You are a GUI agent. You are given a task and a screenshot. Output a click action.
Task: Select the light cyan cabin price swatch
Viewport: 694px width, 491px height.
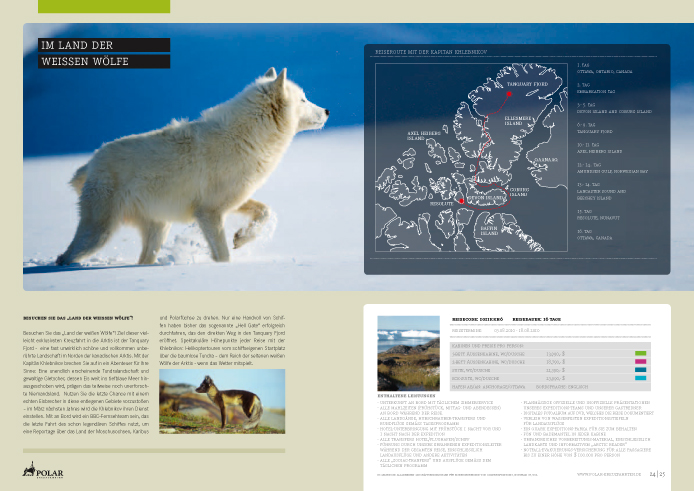(x=641, y=379)
